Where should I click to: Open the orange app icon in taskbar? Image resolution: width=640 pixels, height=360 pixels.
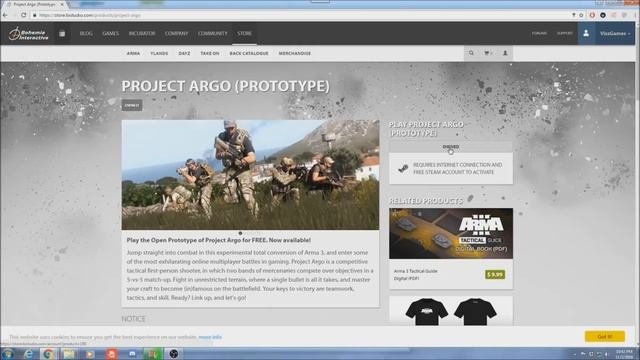[x=111, y=354]
